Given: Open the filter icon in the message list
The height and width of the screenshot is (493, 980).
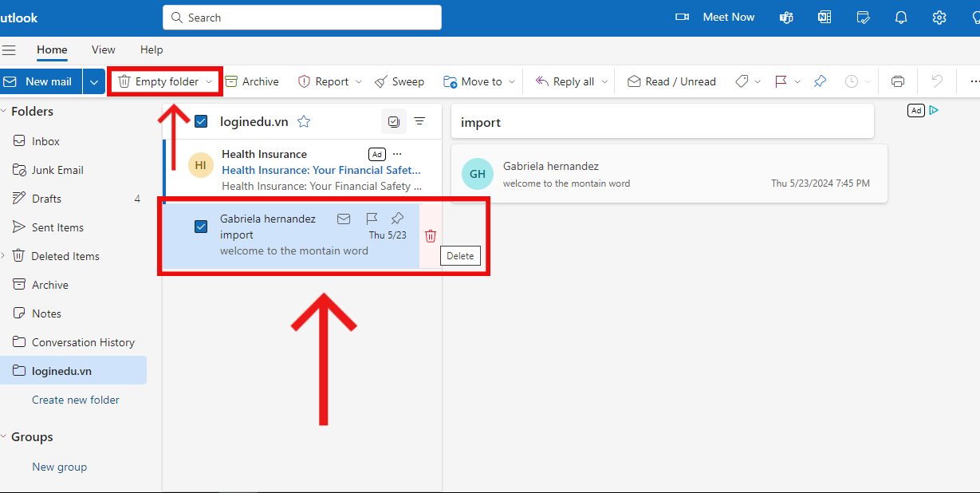Looking at the screenshot, I should coord(419,121).
